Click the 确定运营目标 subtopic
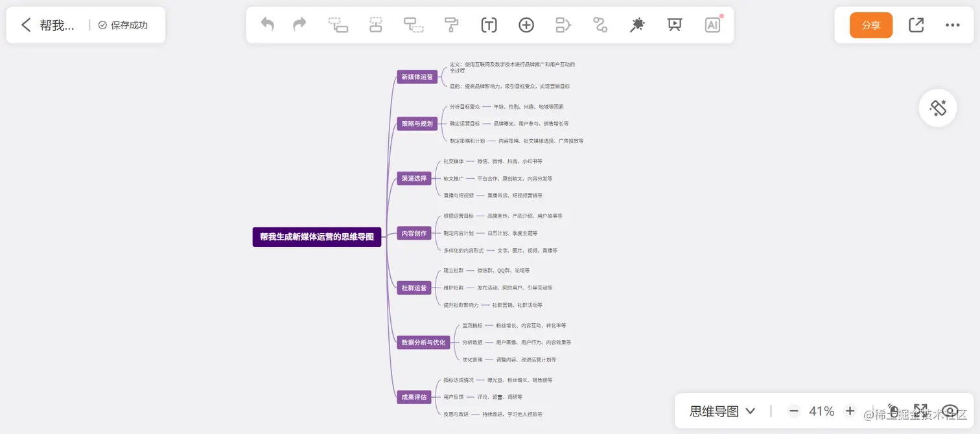This screenshot has height=434, width=980. pyautogui.click(x=465, y=124)
